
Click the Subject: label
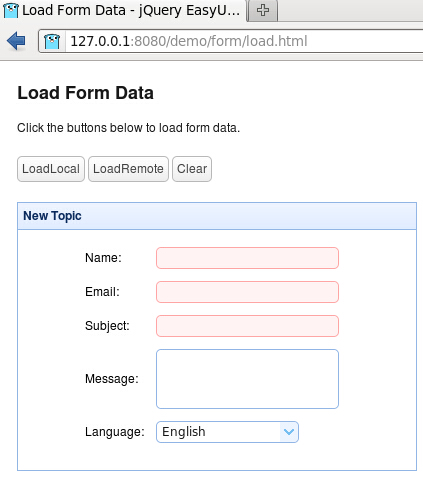tap(107, 326)
